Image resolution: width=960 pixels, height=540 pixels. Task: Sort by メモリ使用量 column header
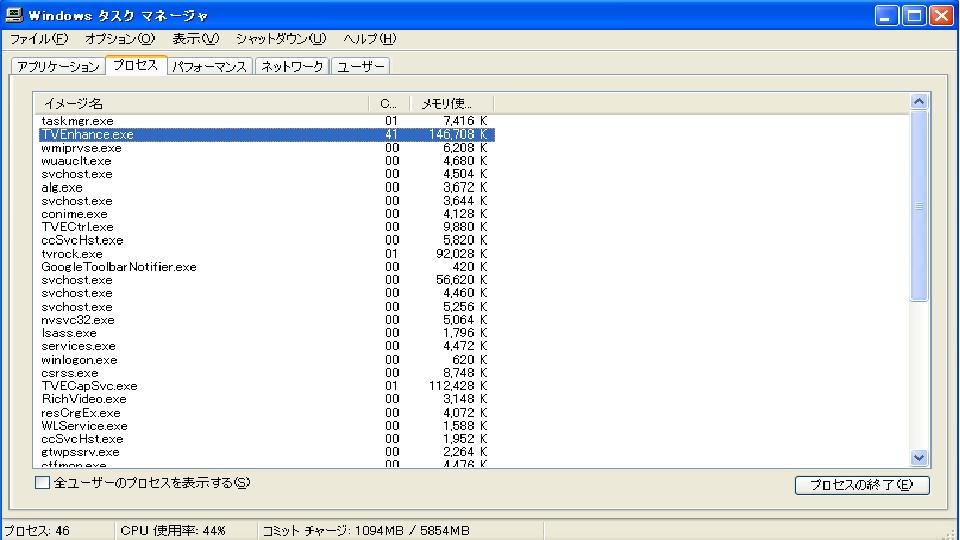click(451, 103)
